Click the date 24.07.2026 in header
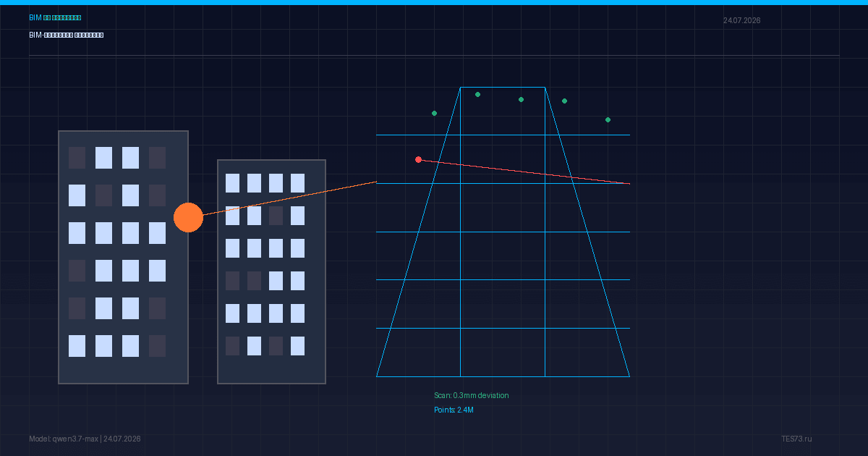This screenshot has height=456, width=868. click(x=741, y=20)
